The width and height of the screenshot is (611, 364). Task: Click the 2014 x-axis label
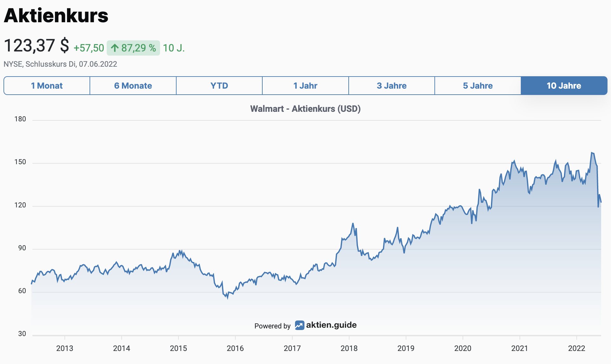pyautogui.click(x=122, y=348)
